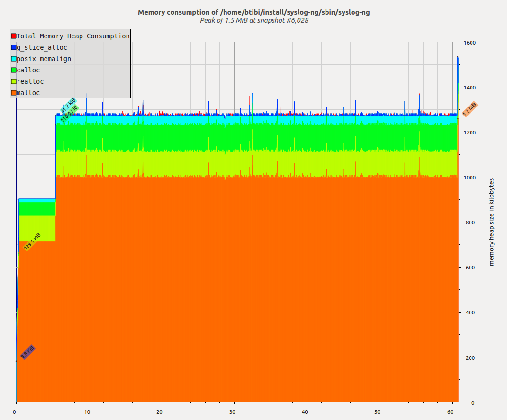The width and height of the screenshot is (507, 420).
Task: Click the 129.1 KiB data label
Action: (x=32, y=241)
